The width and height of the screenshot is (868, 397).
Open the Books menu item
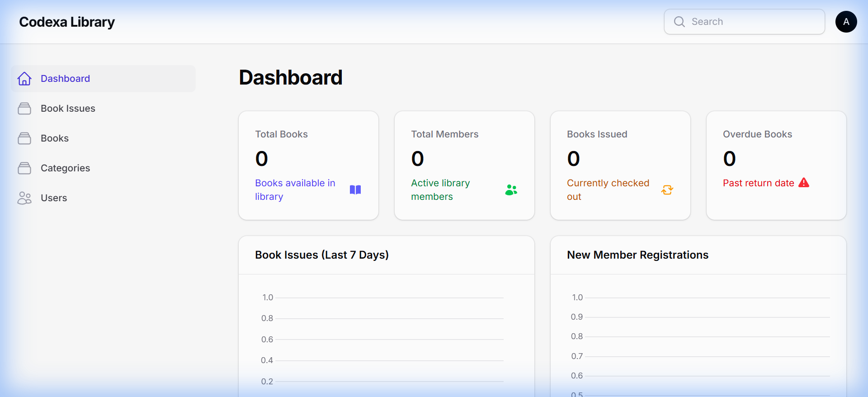pos(103,138)
